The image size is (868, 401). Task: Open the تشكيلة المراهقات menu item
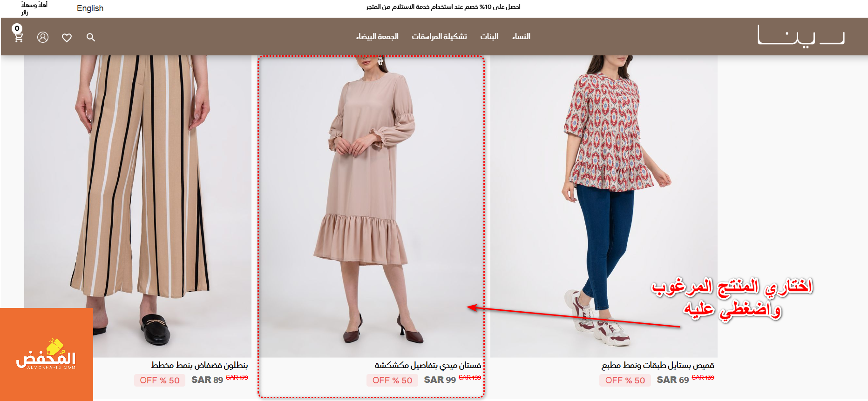pos(439,36)
